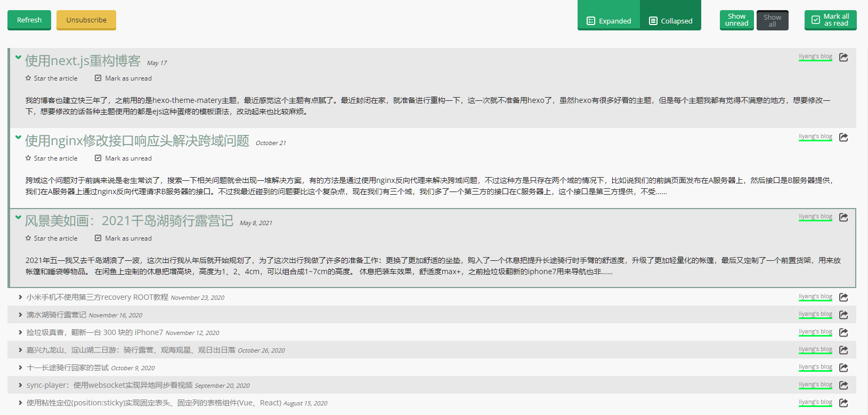Switch to Collapsed view

(670, 15)
